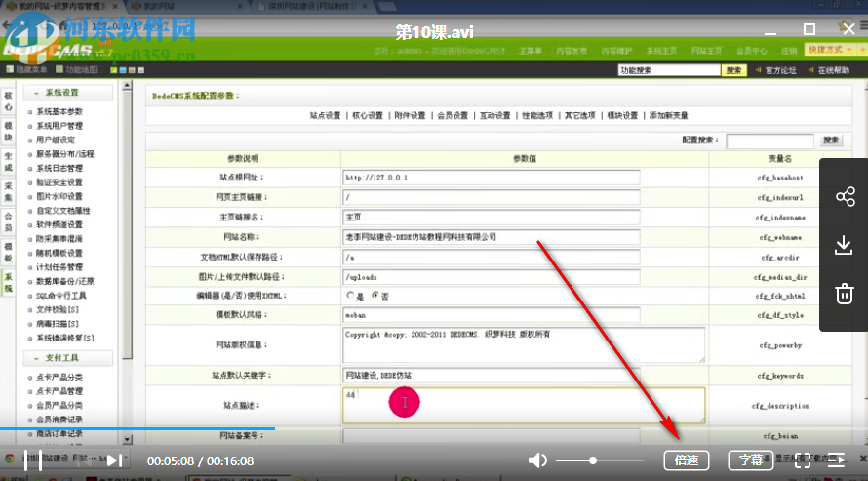
Task: Switch to the 互动设置 config tab
Action: pyautogui.click(x=494, y=115)
